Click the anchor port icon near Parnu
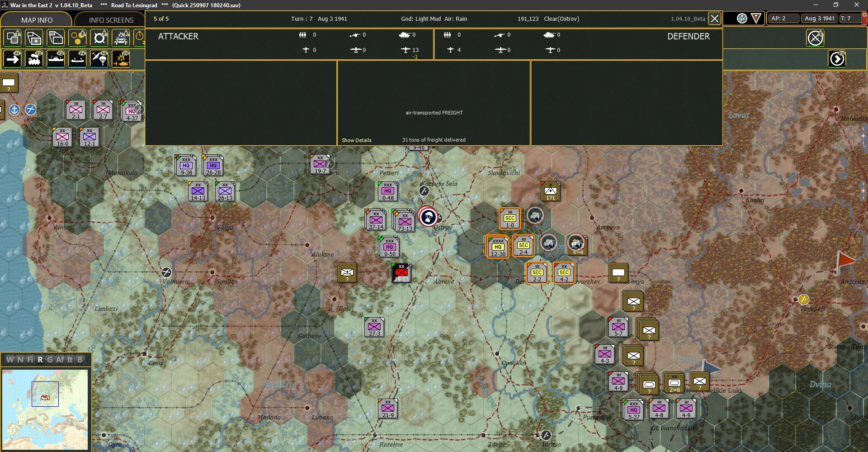Image resolution: width=868 pixels, height=452 pixels. point(14,109)
